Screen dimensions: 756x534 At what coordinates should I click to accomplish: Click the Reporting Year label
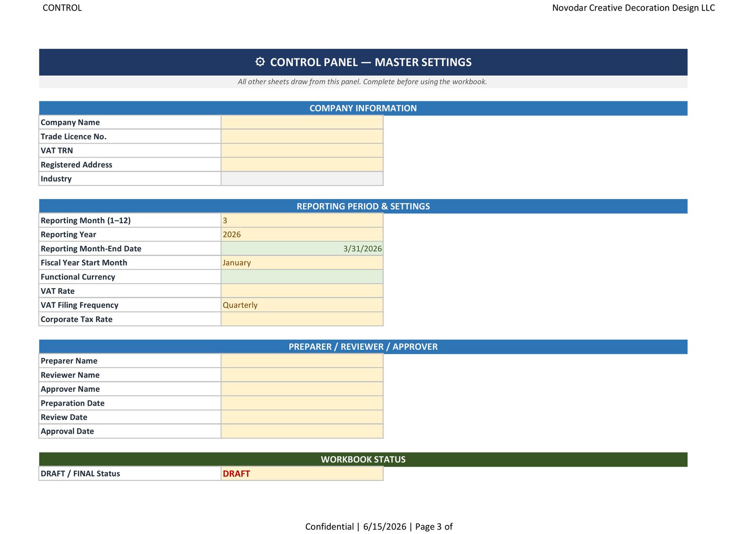(69, 235)
